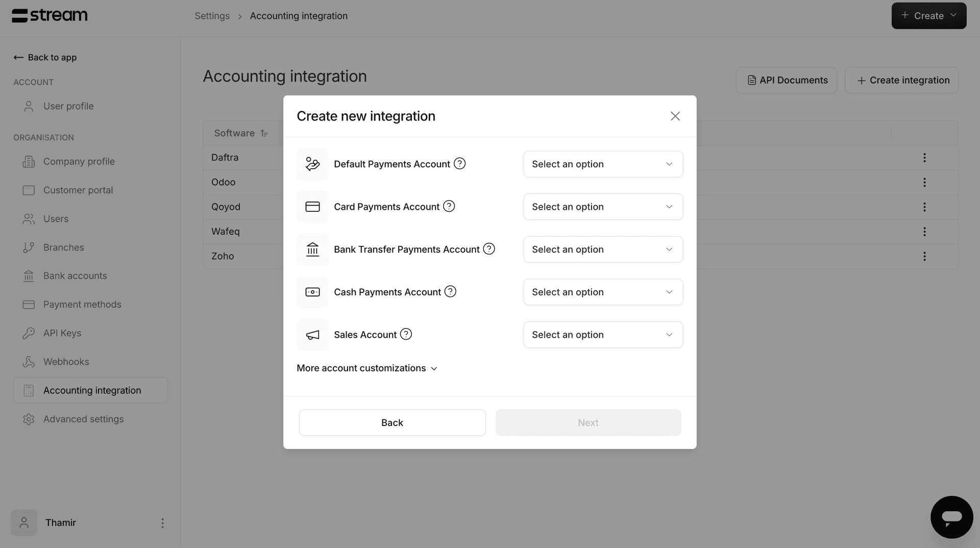Open Advanced settings in the sidebar
The width and height of the screenshot is (980, 548).
click(90, 419)
